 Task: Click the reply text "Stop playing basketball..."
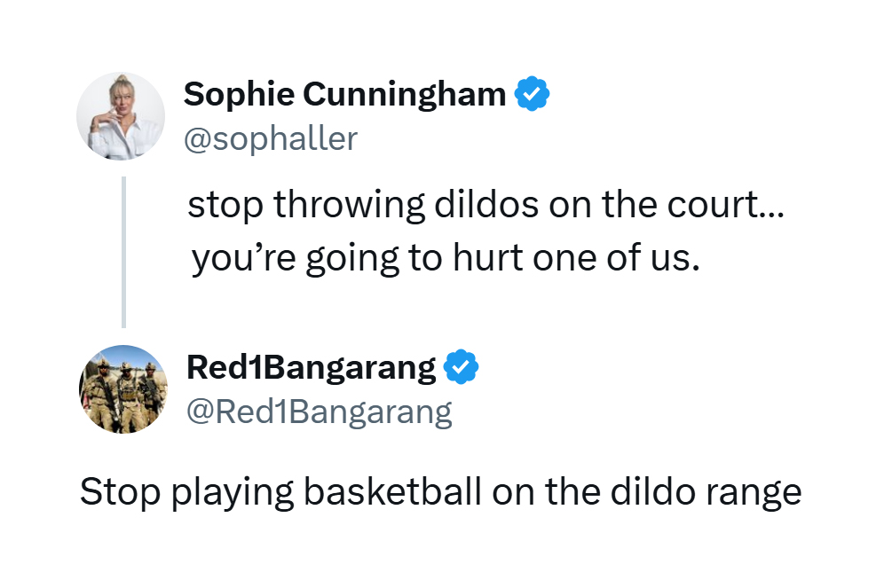coord(441,492)
